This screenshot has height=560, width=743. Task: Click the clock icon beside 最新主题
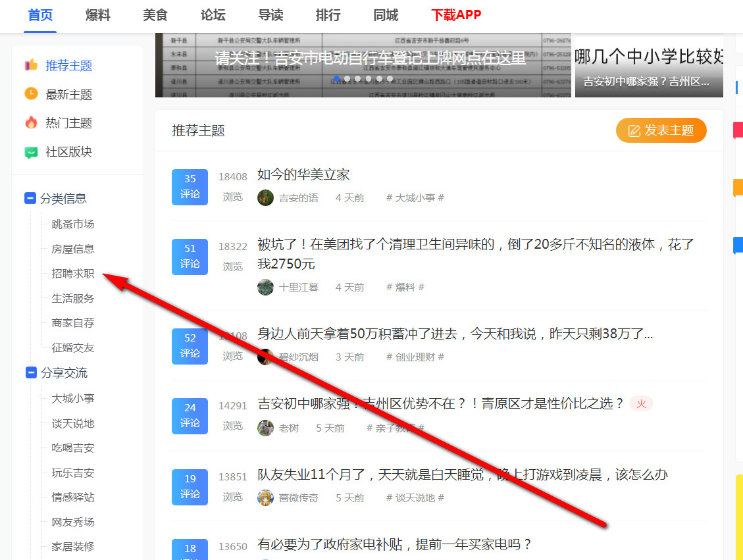tap(32, 94)
